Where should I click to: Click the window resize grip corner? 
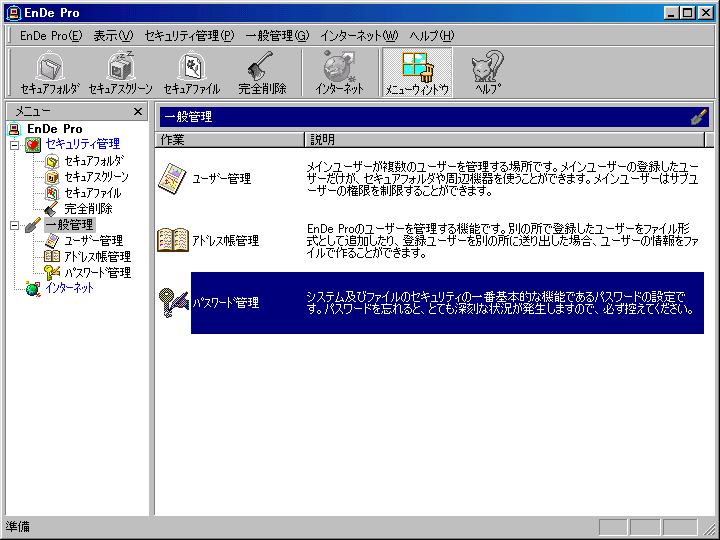coord(709,529)
